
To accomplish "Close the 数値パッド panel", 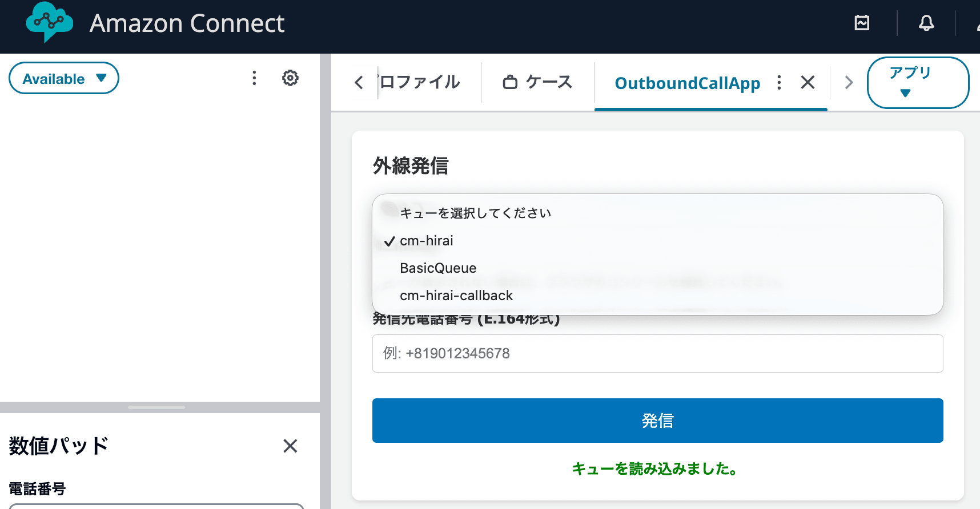I will [x=290, y=446].
